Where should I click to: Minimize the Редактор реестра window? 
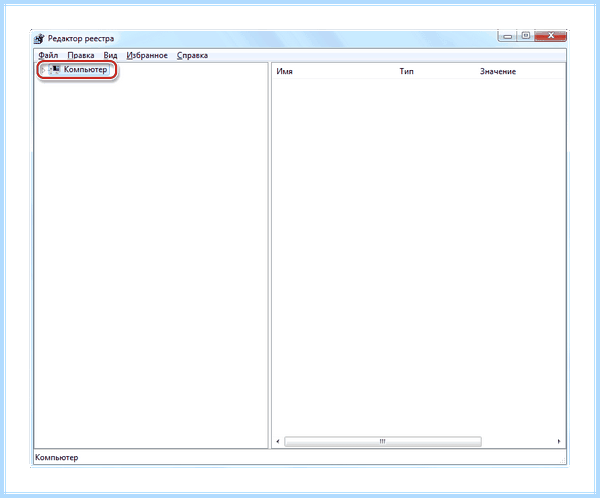(x=508, y=36)
